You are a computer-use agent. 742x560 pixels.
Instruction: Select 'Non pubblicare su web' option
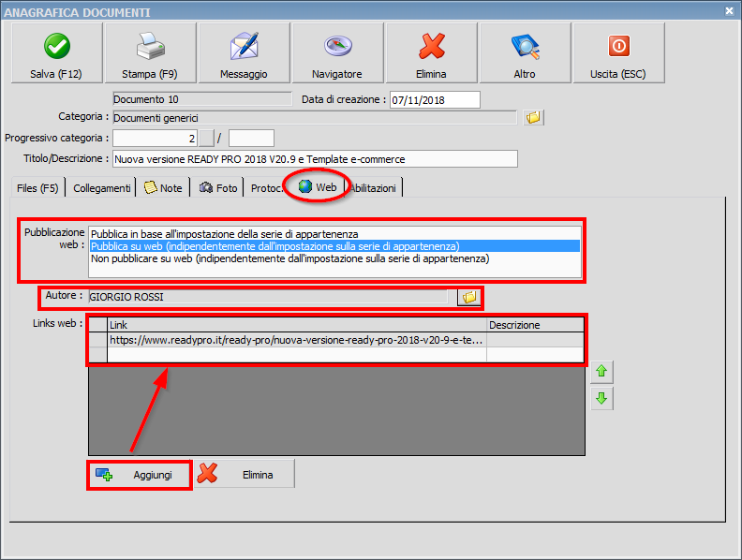point(334,258)
